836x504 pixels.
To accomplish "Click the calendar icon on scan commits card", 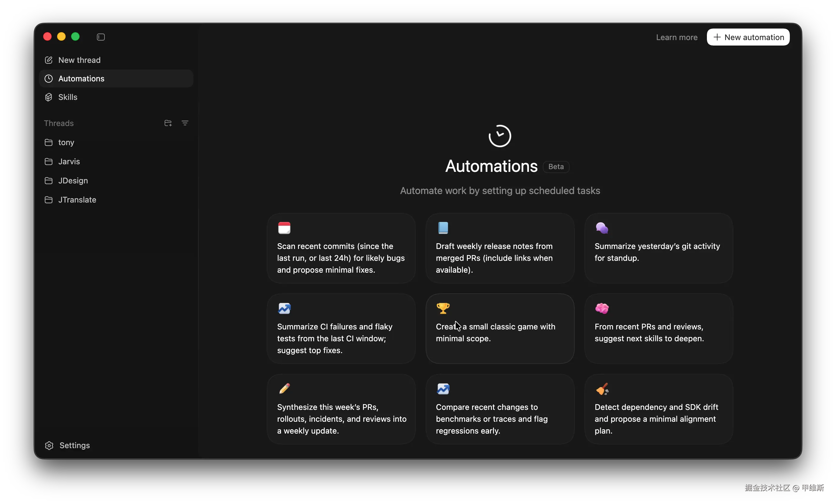I will [x=284, y=228].
